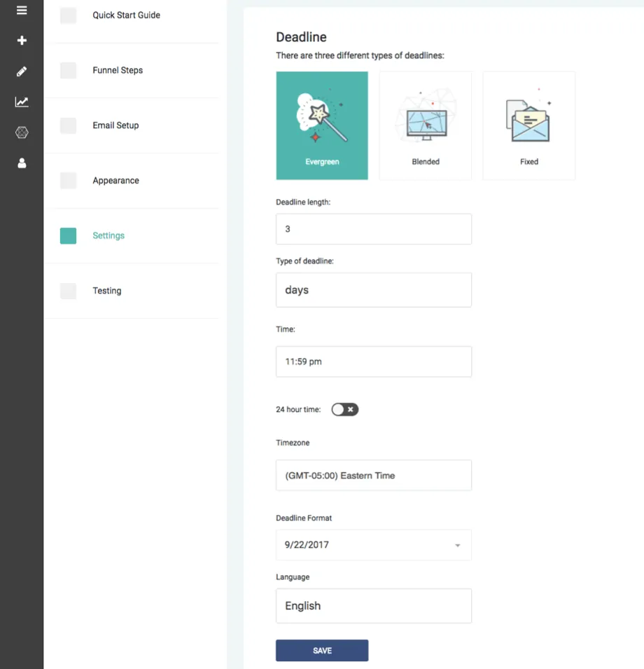Choose the Fixed deadline type card
The image size is (644, 669).
(x=528, y=125)
